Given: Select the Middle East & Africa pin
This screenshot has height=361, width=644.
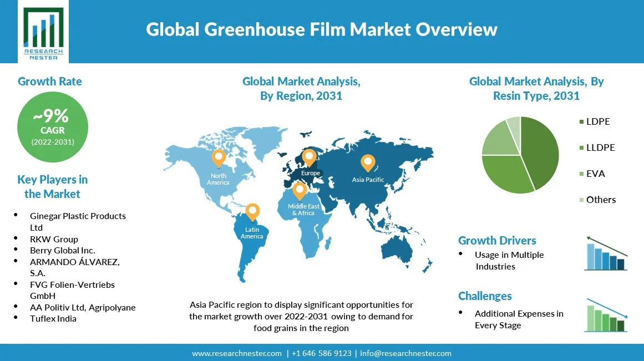Looking at the screenshot, I should pos(300,190).
